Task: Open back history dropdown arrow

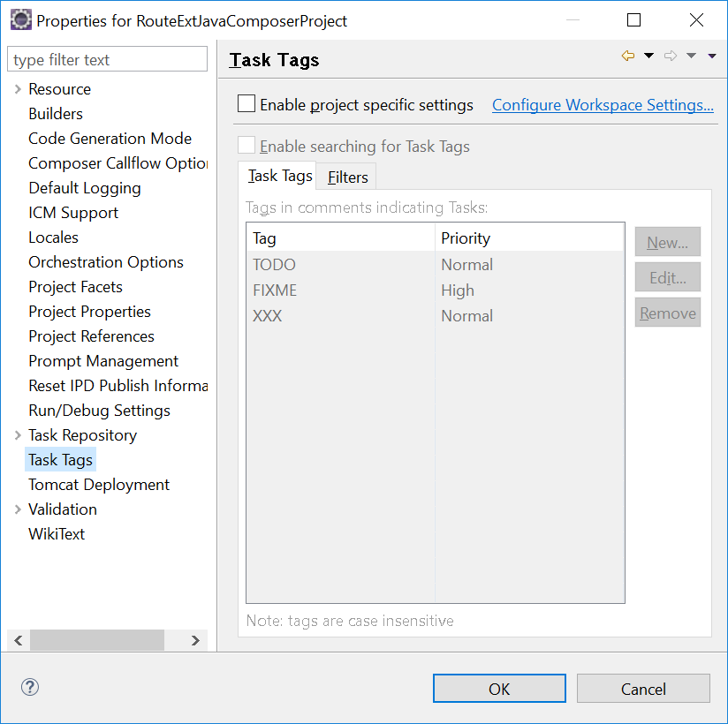Action: click(x=648, y=56)
